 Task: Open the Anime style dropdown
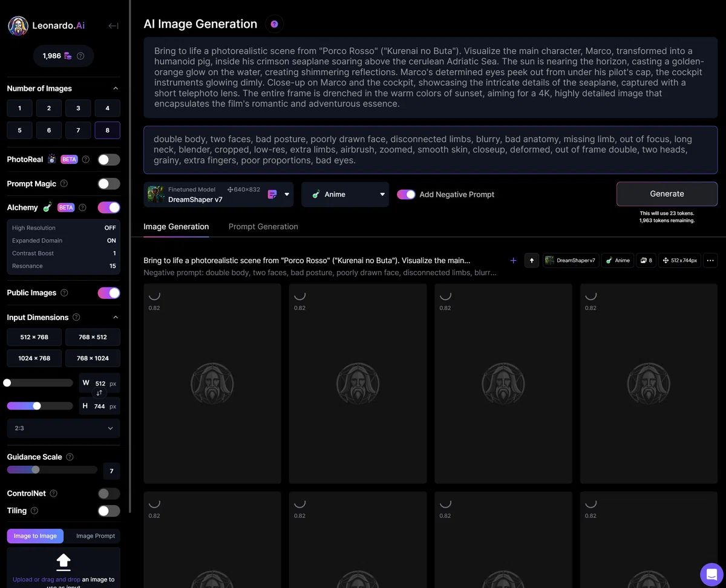(x=345, y=195)
